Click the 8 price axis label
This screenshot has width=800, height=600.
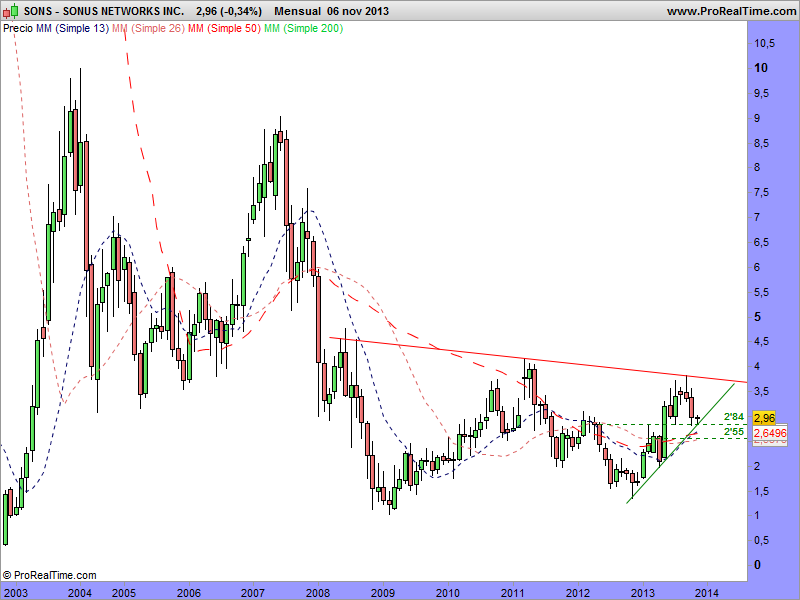click(x=757, y=167)
